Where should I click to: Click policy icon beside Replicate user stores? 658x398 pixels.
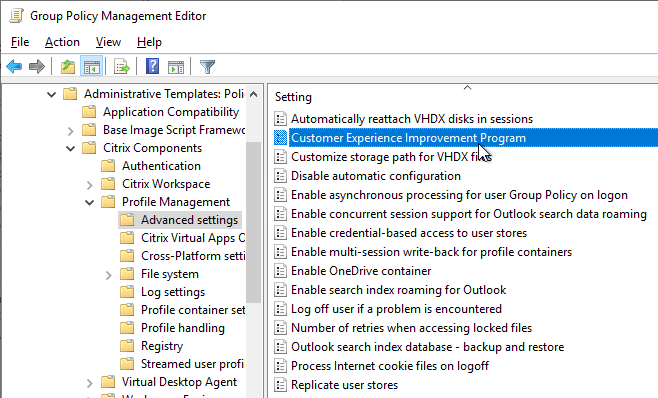coord(280,385)
